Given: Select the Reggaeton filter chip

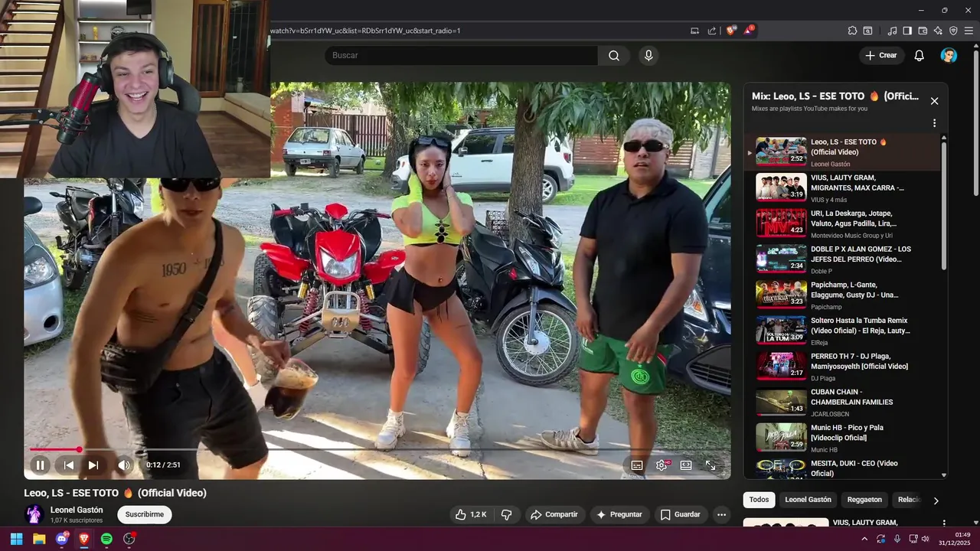Looking at the screenshot, I should [x=864, y=500].
